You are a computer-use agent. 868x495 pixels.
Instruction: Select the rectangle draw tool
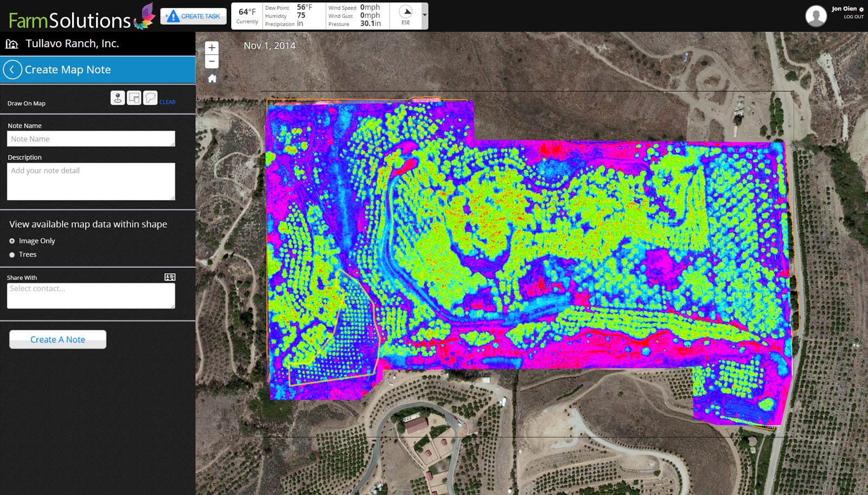(x=134, y=98)
